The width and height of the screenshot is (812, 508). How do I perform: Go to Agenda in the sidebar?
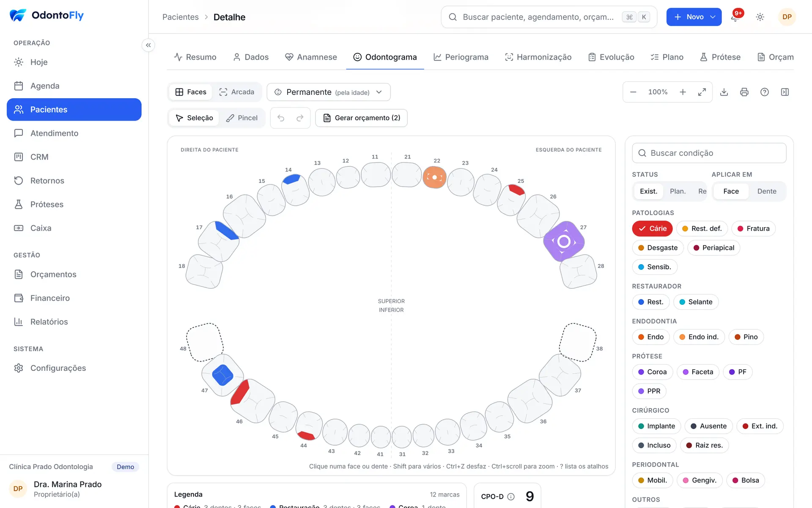[74, 86]
